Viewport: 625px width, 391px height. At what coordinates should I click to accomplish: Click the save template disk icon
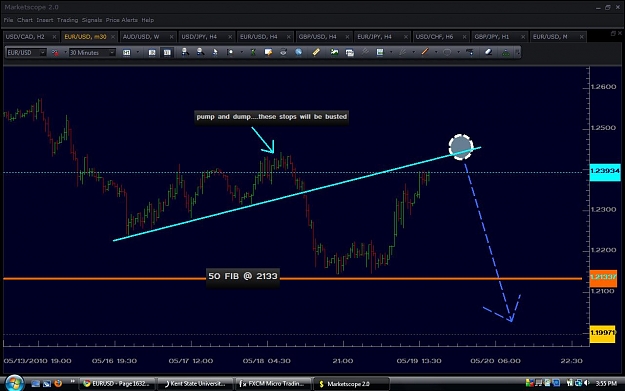pyautogui.click(x=380, y=52)
